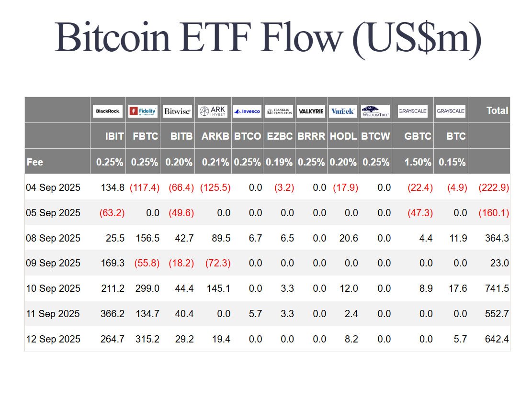Click the Fidelity logo
This screenshot has width=532, height=397.
143,111
